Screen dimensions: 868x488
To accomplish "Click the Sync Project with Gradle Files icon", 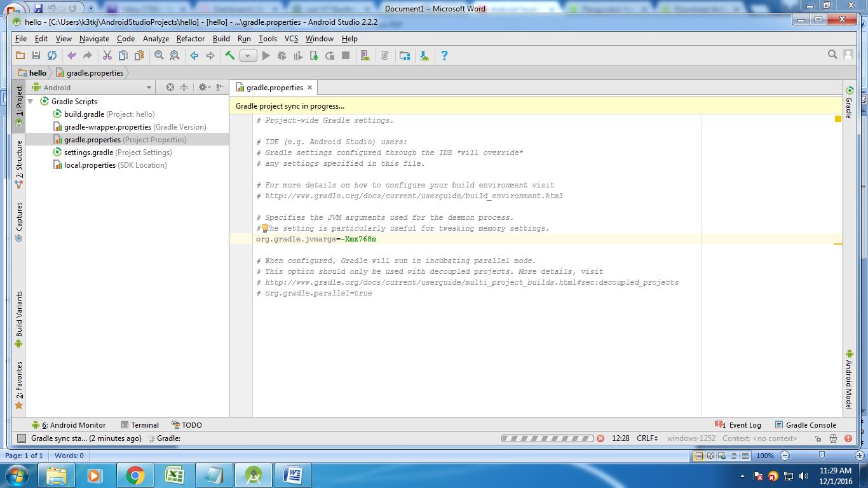I will (384, 56).
